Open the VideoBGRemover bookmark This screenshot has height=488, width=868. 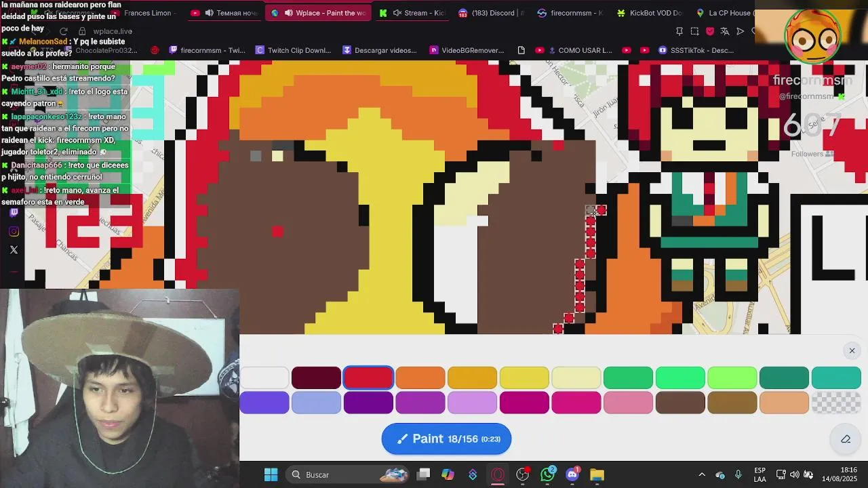tap(467, 50)
